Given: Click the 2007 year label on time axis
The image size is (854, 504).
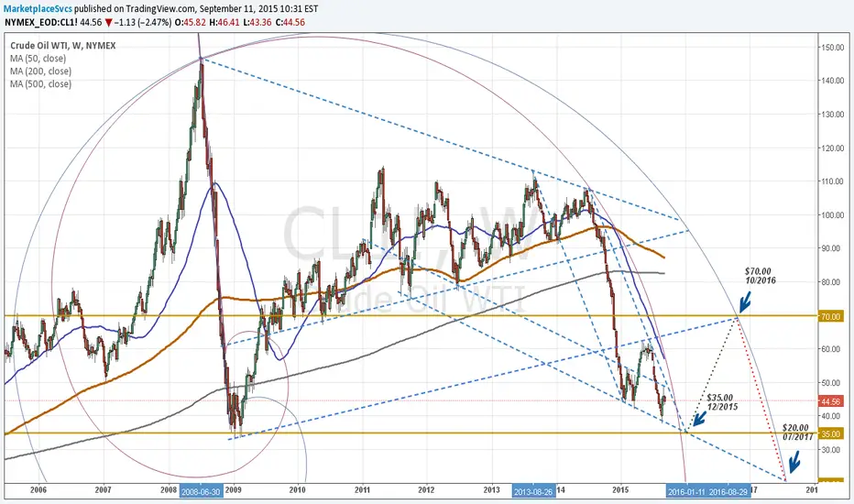Looking at the screenshot, I should point(103,490).
